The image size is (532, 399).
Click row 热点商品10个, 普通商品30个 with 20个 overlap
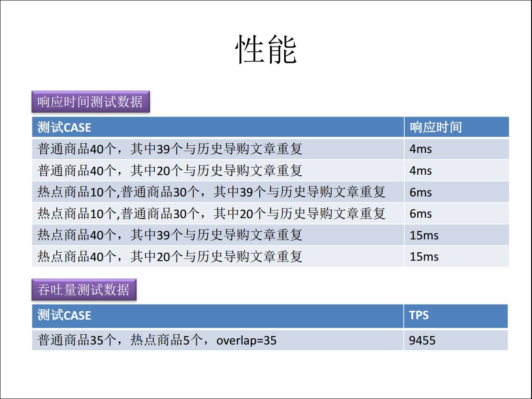pyautogui.click(x=211, y=214)
